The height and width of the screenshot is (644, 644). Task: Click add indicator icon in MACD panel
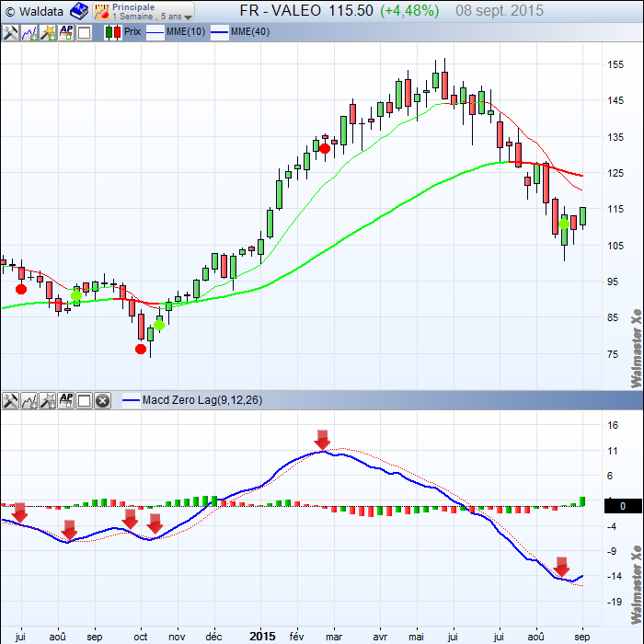pyautogui.click(x=29, y=400)
